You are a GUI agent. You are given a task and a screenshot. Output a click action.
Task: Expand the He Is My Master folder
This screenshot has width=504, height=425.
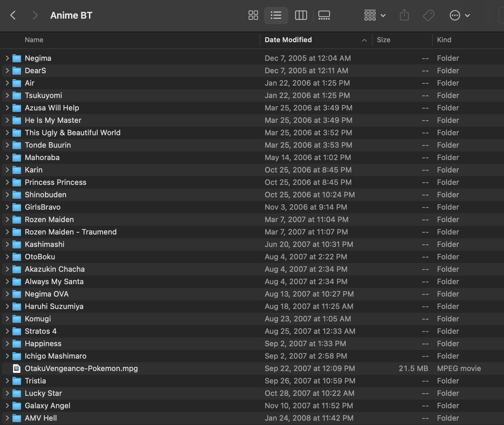pyautogui.click(x=7, y=120)
